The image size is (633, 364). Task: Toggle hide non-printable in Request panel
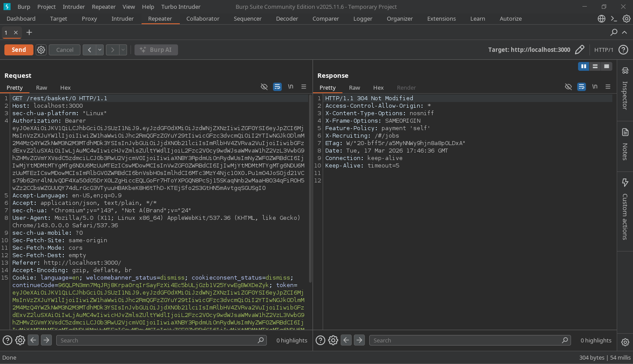(264, 87)
